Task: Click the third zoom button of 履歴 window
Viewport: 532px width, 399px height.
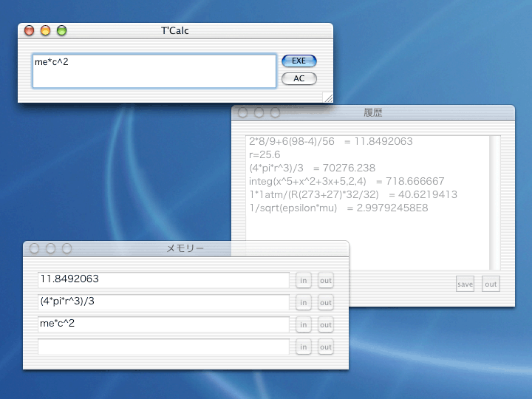Action: click(275, 112)
